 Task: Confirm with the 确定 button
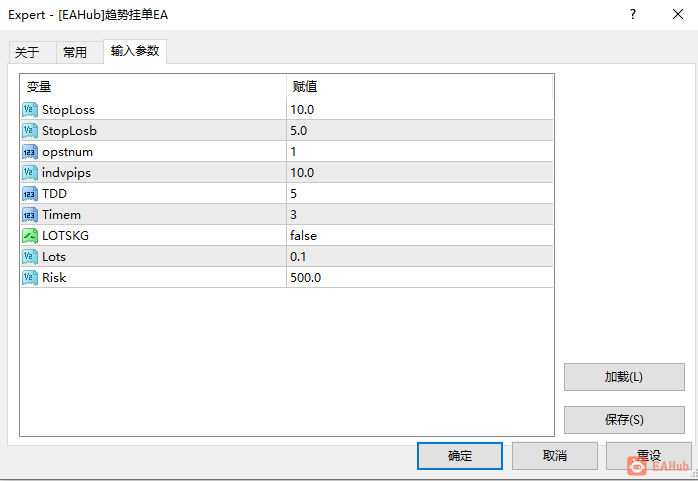(x=460, y=456)
